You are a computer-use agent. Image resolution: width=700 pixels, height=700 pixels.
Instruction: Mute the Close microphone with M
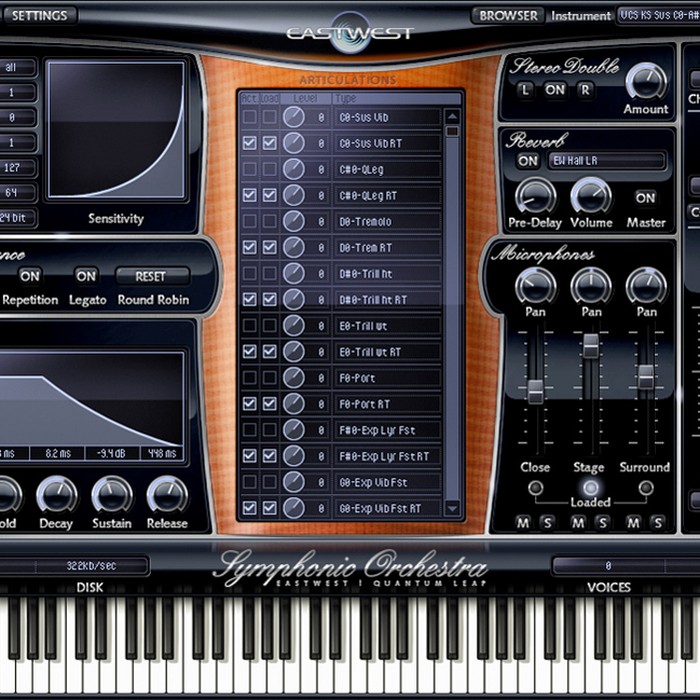pyautogui.click(x=523, y=522)
